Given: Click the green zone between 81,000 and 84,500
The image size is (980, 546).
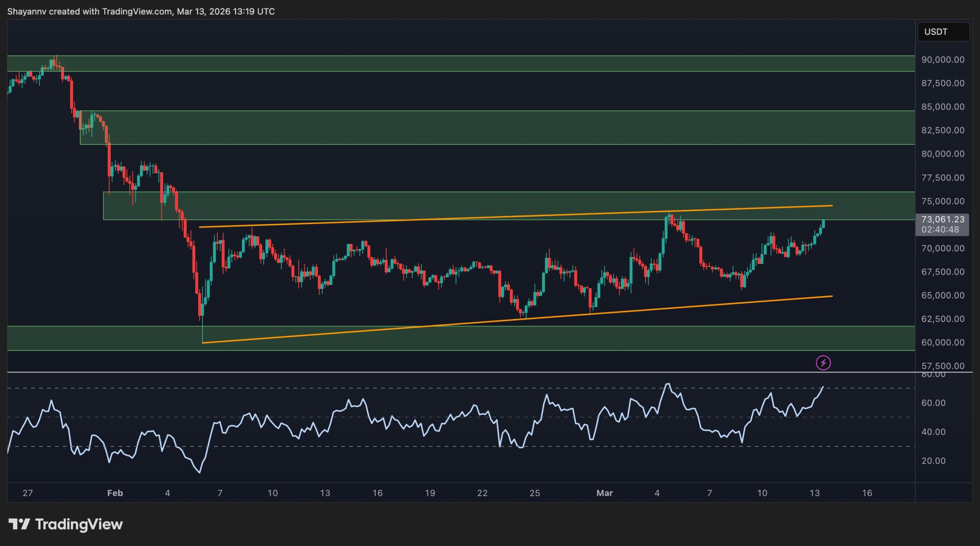Looking at the screenshot, I should point(498,128).
